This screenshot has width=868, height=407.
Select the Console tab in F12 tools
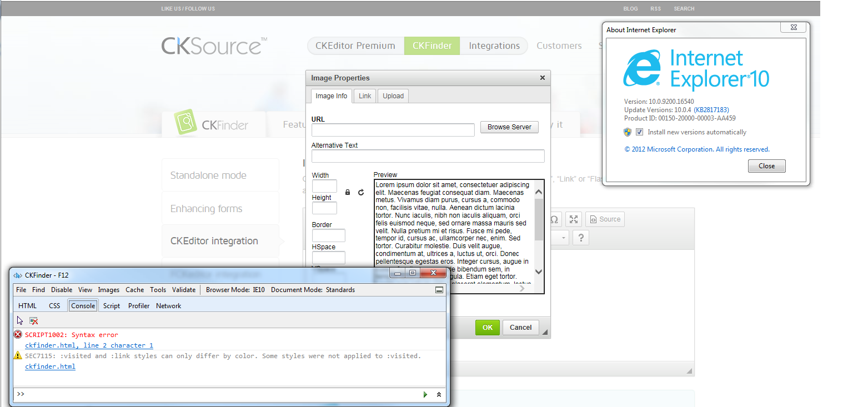tap(83, 306)
